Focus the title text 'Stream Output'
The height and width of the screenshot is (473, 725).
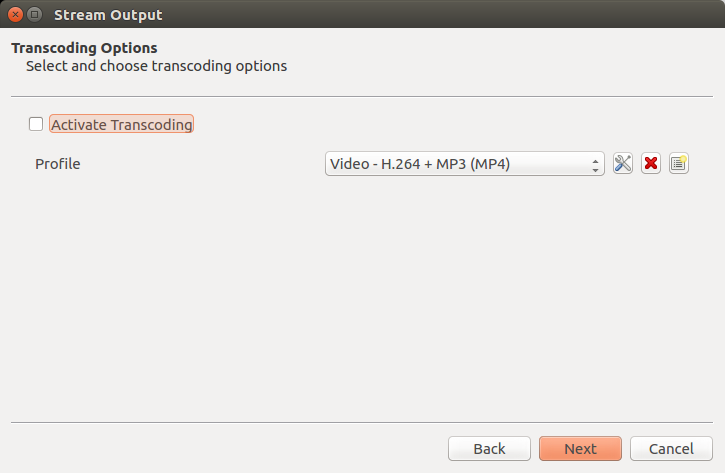coord(108,15)
